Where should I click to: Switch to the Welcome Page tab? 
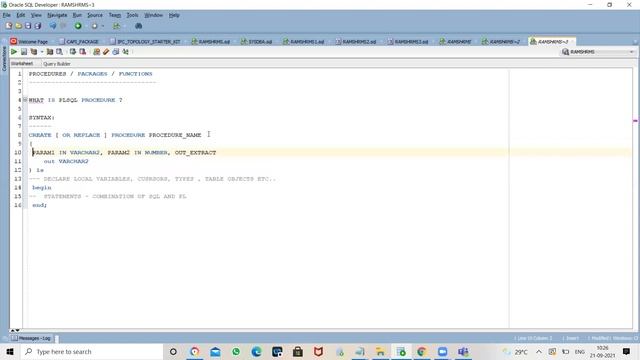tap(29, 42)
